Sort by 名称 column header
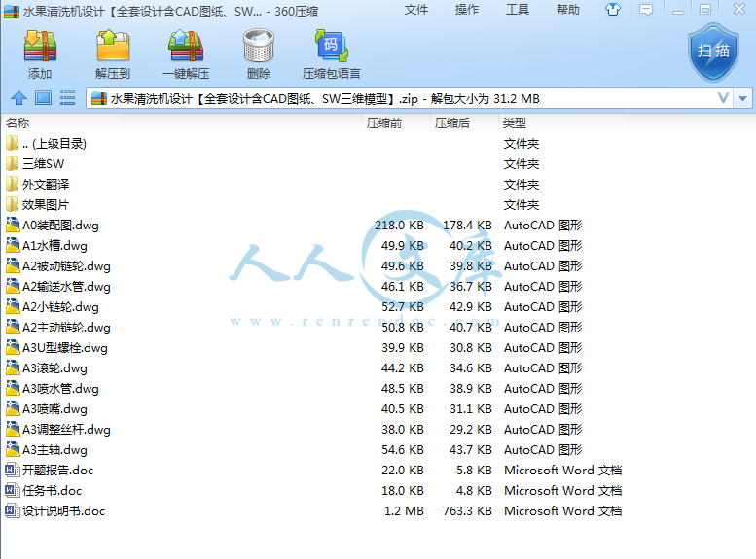Screen dimensions: 756x559 [18, 123]
